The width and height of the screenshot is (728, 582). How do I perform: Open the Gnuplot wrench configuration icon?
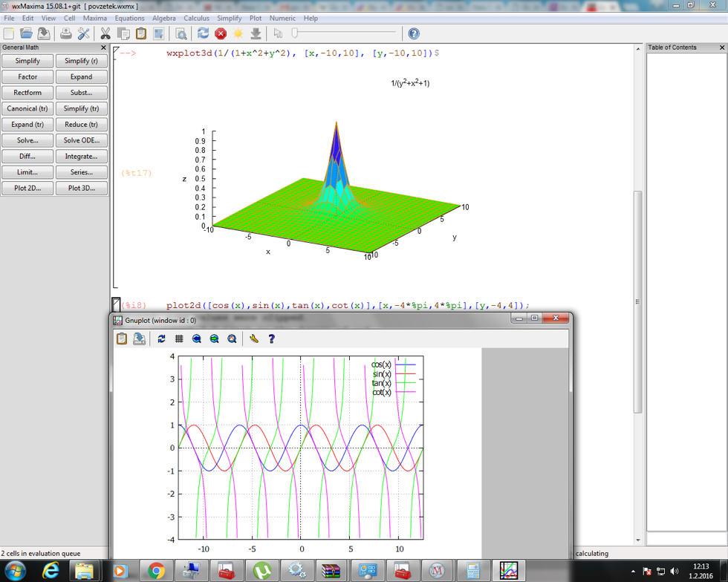pos(253,339)
